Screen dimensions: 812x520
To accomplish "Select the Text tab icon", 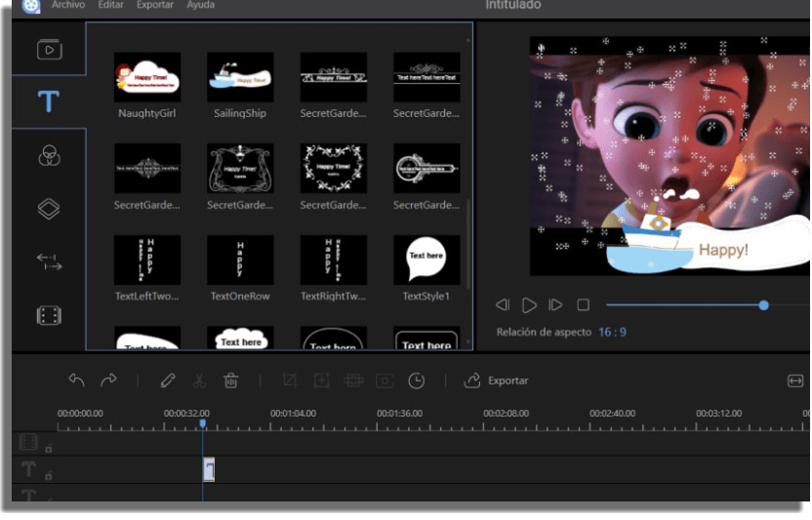I will tap(48, 101).
